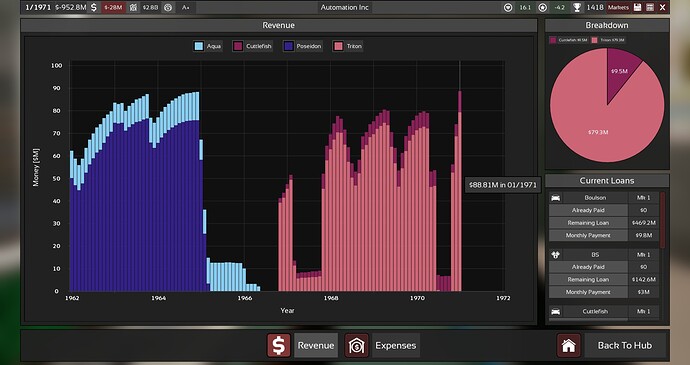
Task: Click the home icon beside Back To Hub
Action: tap(568, 345)
